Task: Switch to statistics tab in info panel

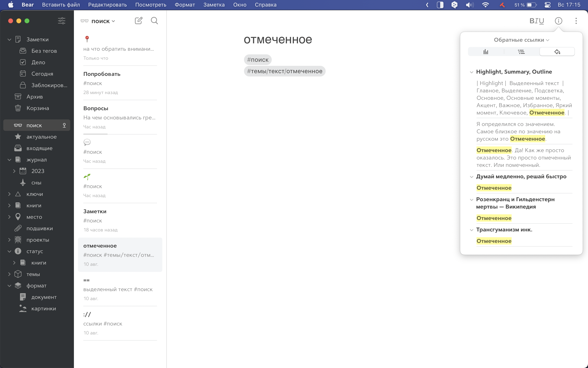Action: click(x=486, y=52)
